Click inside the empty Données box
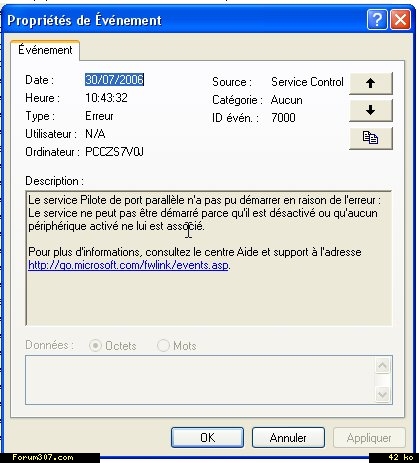This screenshot has width=419, height=463. pyautogui.click(x=200, y=380)
